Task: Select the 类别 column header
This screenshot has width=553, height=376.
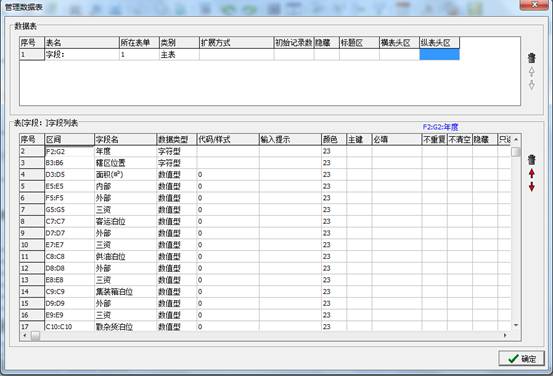Action: [179, 43]
